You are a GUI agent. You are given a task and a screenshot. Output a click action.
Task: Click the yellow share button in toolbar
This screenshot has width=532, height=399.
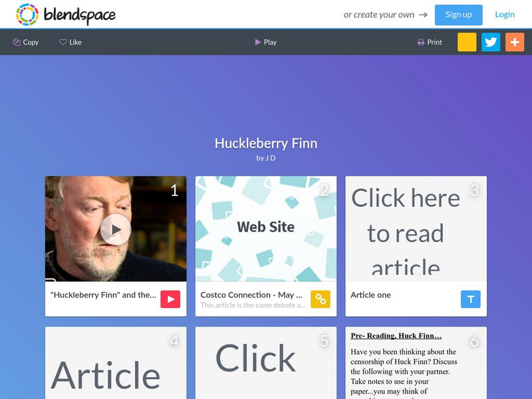pyautogui.click(x=467, y=42)
